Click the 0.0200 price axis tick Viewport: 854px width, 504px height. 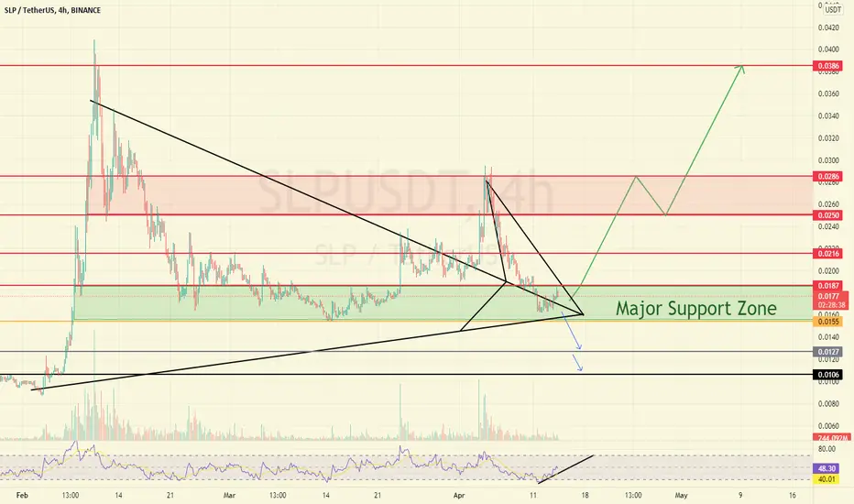click(x=828, y=271)
